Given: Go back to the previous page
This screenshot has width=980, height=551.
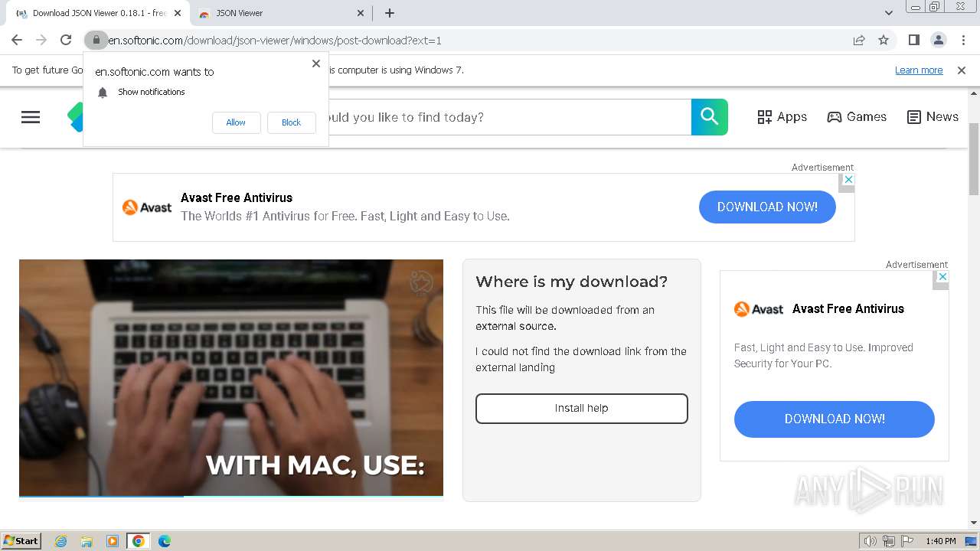Looking at the screenshot, I should coord(17,40).
